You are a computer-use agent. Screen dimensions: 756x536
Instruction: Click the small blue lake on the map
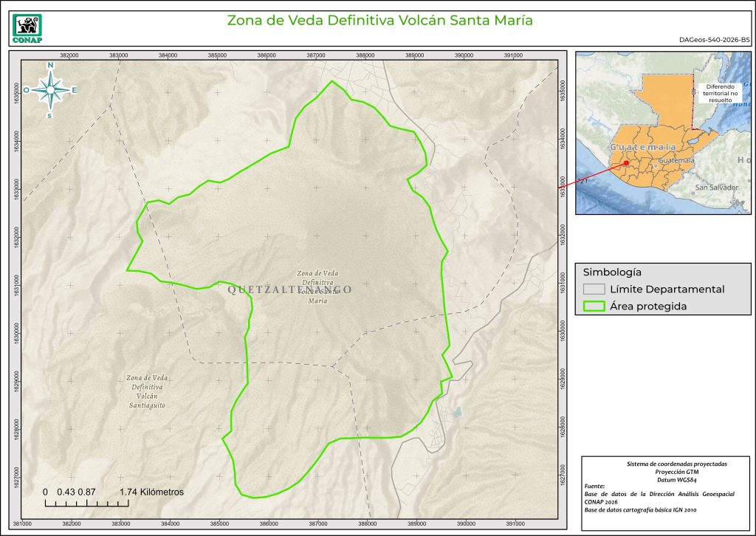[458, 412]
